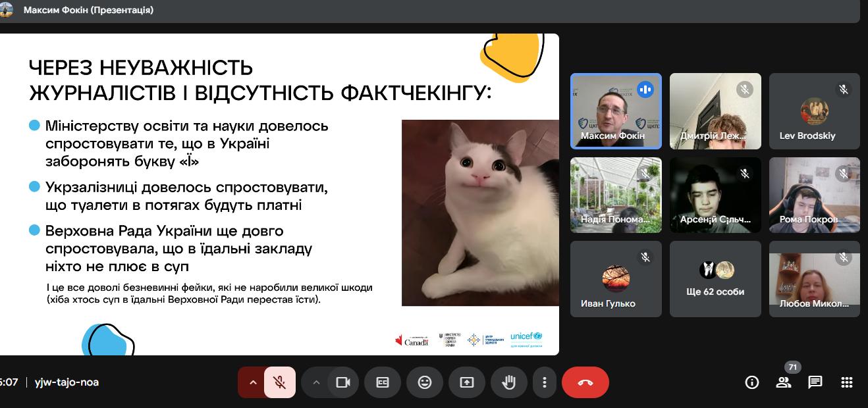Image resolution: width=868 pixels, height=408 pixels.
Task: Open the chat with everyone panel
Action: [815, 382]
